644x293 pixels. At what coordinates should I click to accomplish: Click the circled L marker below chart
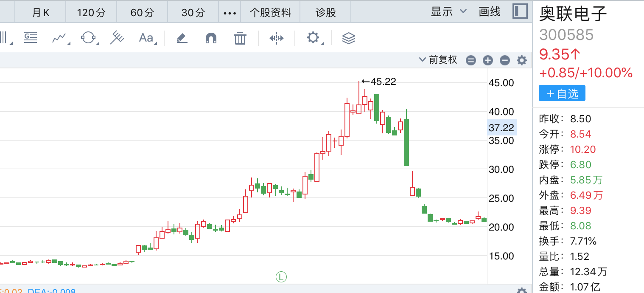click(281, 277)
